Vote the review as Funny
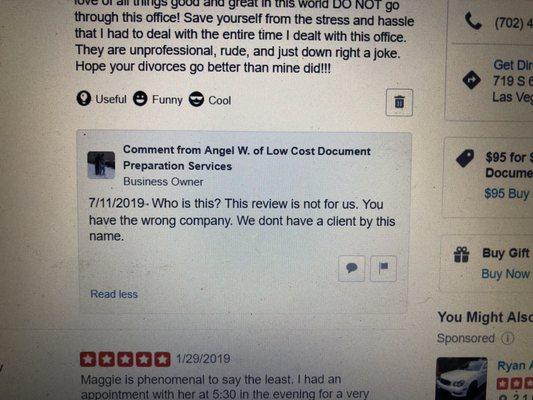Image resolution: width=533 pixels, height=400 pixels. pyautogui.click(x=158, y=99)
